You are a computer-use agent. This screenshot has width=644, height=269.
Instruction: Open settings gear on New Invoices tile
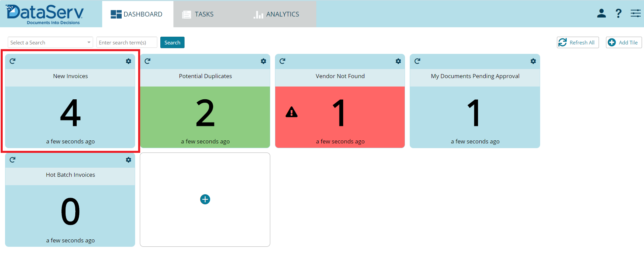click(x=128, y=61)
